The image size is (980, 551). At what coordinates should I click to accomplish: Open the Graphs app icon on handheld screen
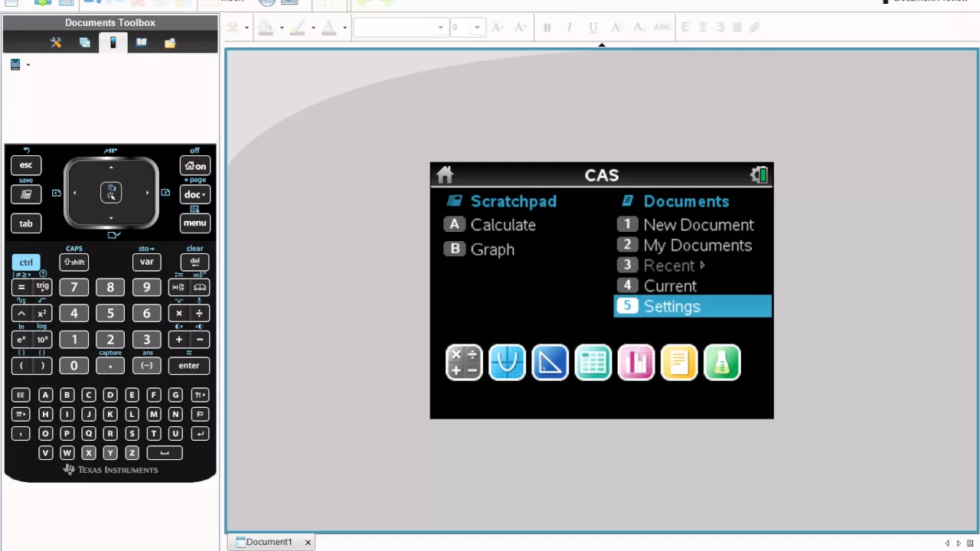pyautogui.click(x=507, y=362)
